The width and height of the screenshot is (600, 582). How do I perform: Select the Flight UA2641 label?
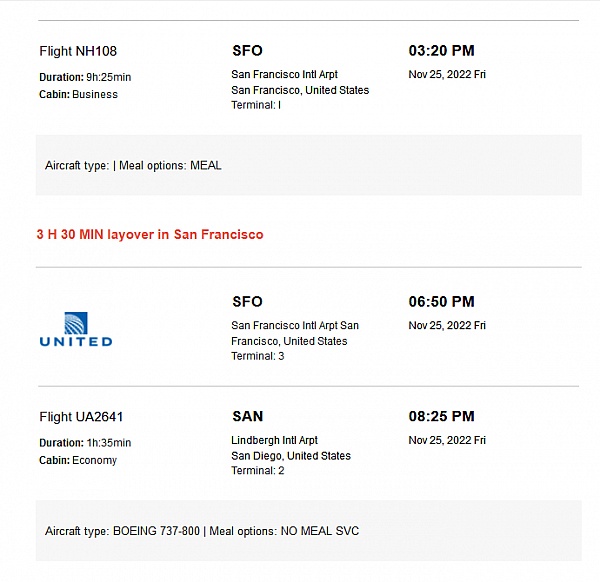pyautogui.click(x=81, y=416)
